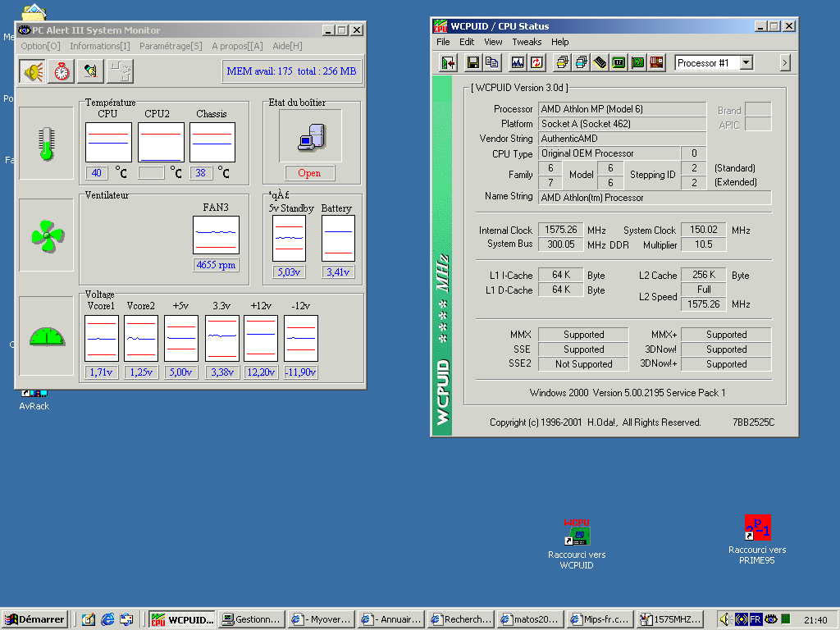Viewport: 840px width, 630px height.
Task: Click the floppy disk save icon in WCPUID
Action: click(473, 63)
